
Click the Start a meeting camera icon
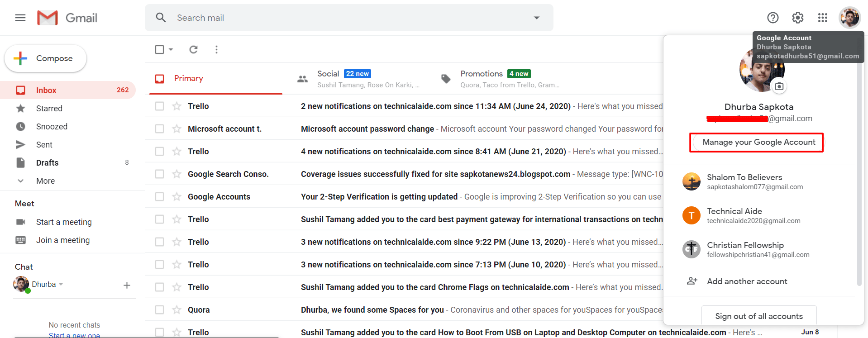21,222
